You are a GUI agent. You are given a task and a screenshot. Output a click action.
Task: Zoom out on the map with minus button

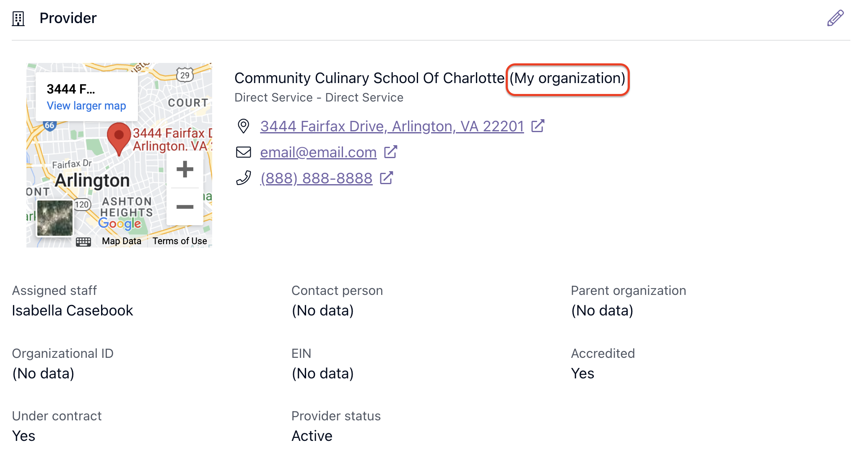click(x=185, y=207)
